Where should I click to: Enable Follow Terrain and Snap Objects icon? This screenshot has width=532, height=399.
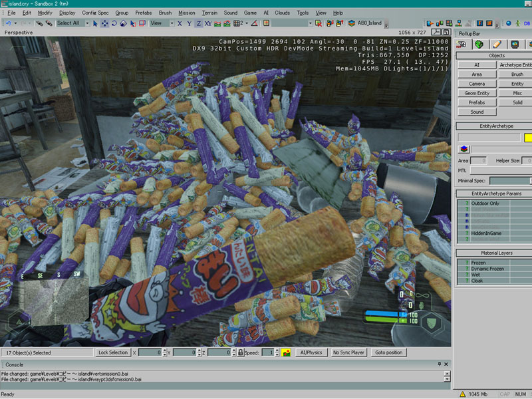227,23
